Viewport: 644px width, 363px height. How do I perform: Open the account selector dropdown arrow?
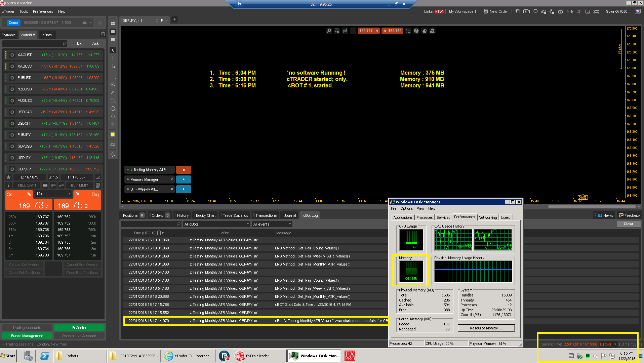91,23
